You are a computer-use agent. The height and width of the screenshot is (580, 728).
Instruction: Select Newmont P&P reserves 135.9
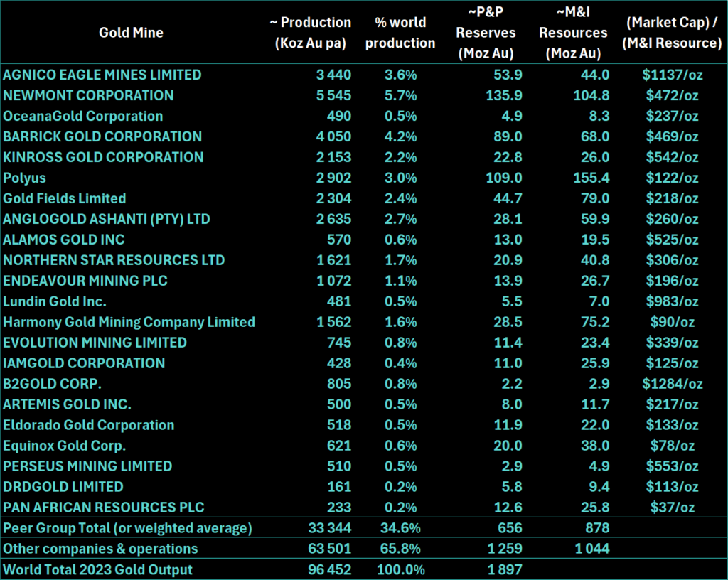pyautogui.click(x=504, y=95)
